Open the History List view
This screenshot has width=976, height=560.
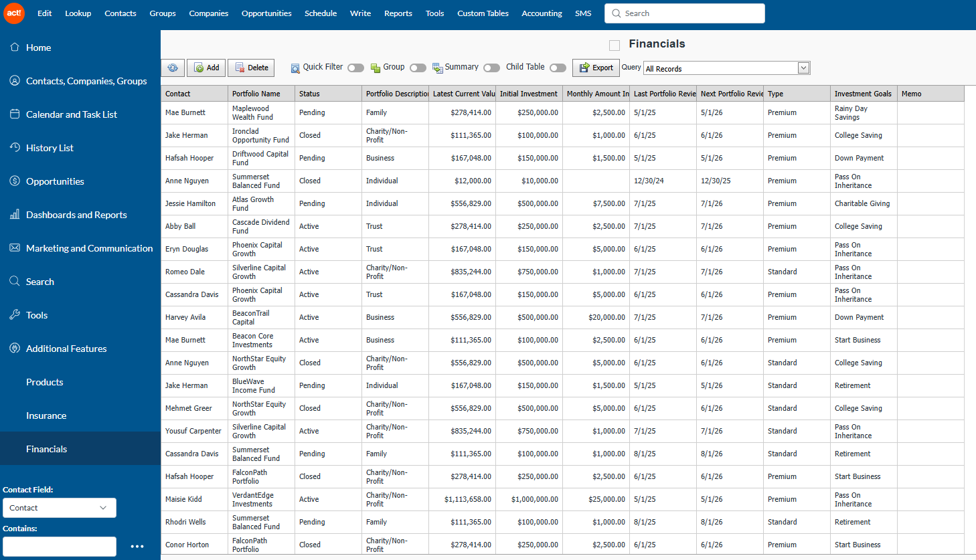[50, 148]
